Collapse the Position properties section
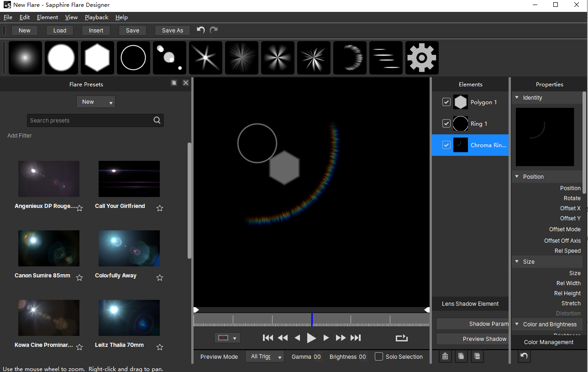 [517, 176]
